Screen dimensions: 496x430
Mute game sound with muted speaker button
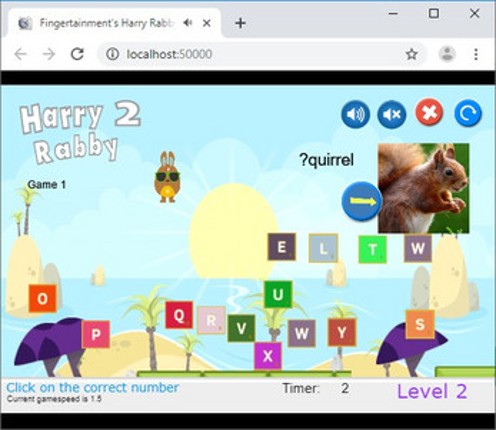pyautogui.click(x=392, y=114)
